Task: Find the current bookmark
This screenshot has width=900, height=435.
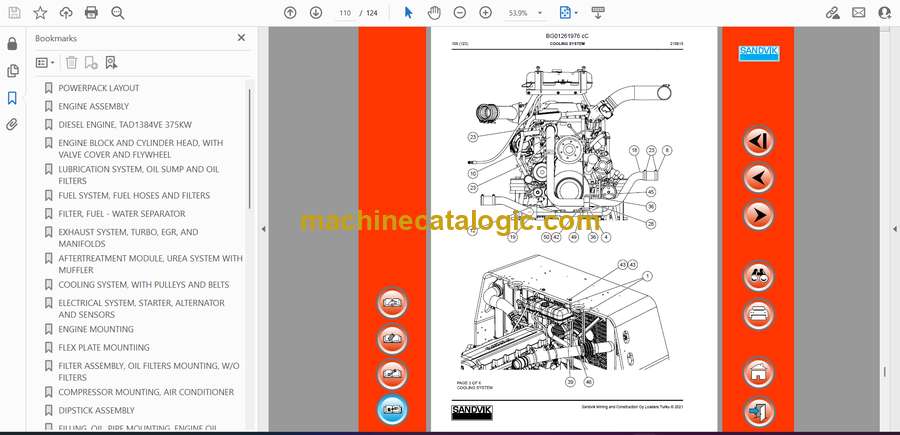Action: click(x=111, y=63)
